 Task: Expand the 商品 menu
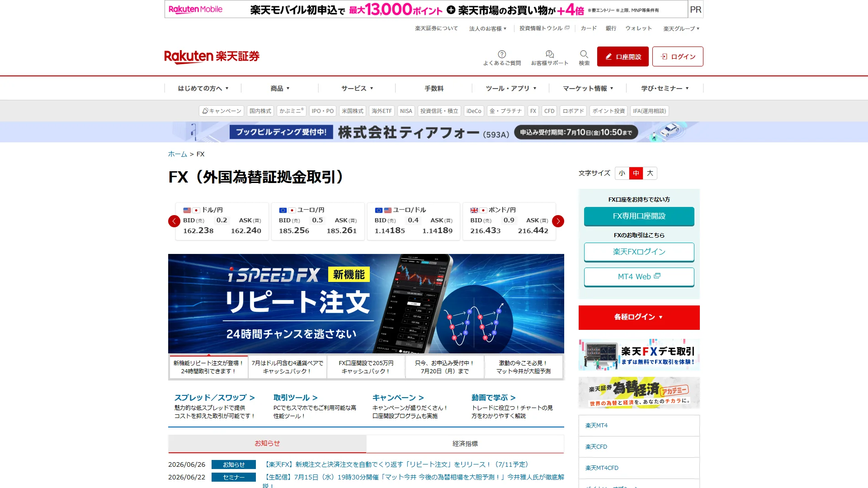[x=280, y=88]
